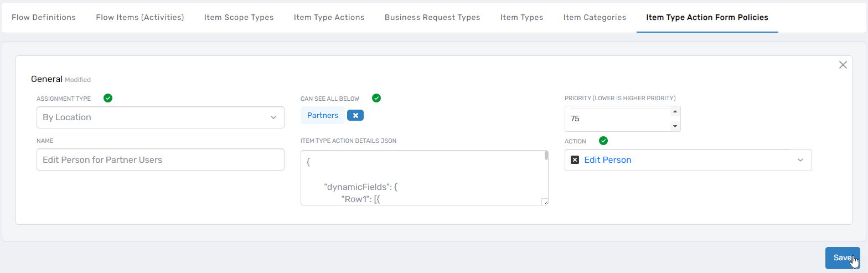Image resolution: width=868 pixels, height=273 pixels.
Task: Expand the Action dropdown chevron
Action: pos(800,160)
